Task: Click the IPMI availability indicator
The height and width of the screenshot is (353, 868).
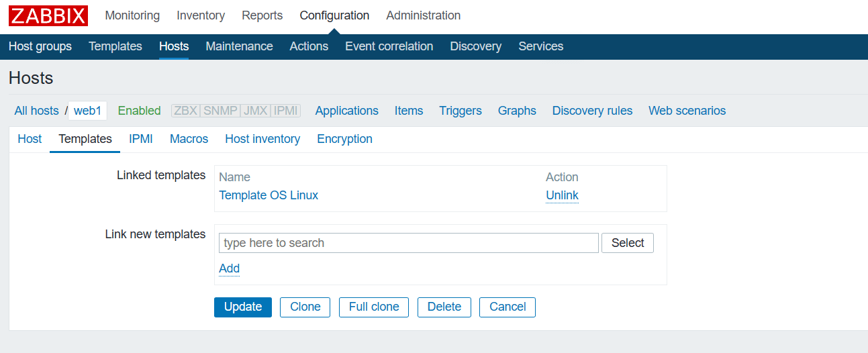Action: tap(285, 111)
